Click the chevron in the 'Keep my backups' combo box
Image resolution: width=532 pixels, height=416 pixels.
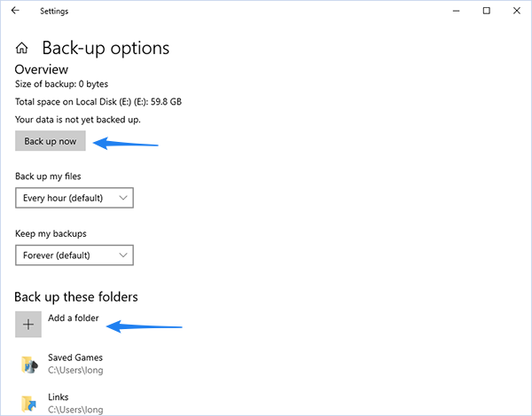pyautogui.click(x=123, y=255)
